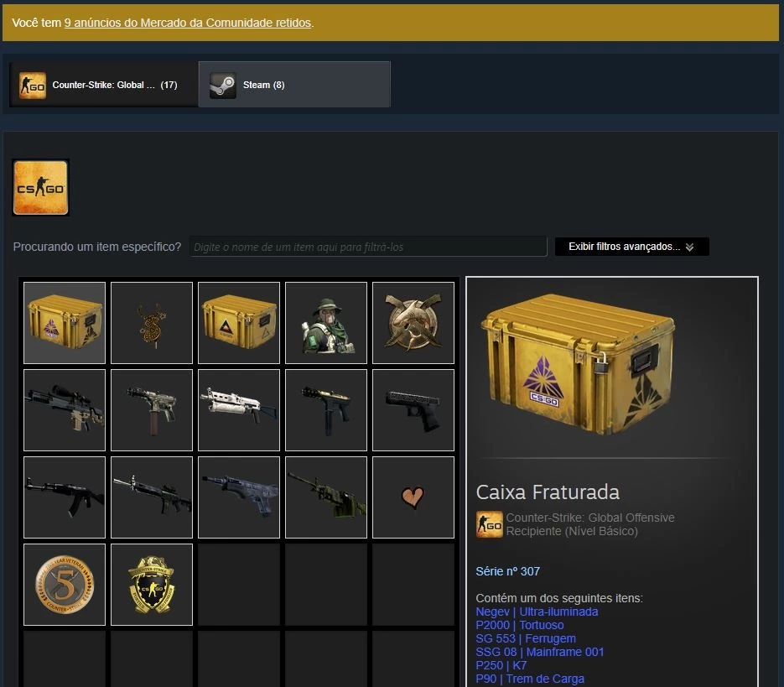Image resolution: width=784 pixels, height=687 pixels.
Task: Select the 5 Year Veteran coin
Action: (x=65, y=585)
